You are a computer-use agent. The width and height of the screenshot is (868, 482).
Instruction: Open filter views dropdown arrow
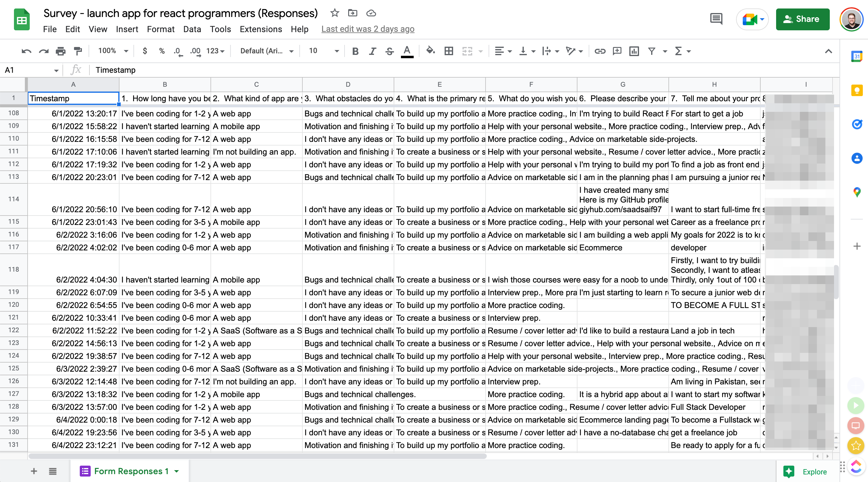(x=665, y=51)
